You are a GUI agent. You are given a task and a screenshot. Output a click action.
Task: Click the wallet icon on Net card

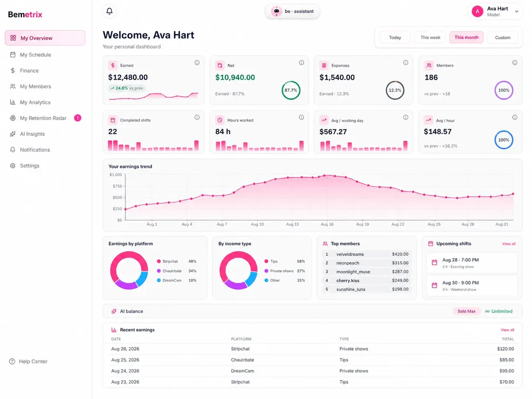click(x=220, y=65)
